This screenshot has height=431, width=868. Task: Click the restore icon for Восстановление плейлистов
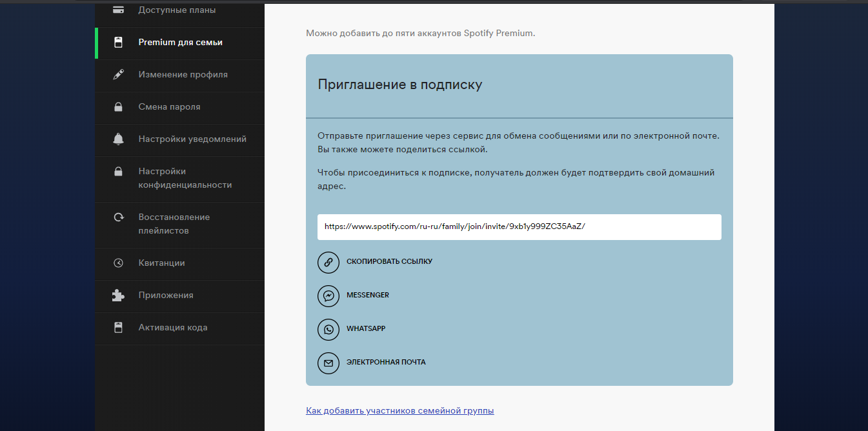point(118,217)
